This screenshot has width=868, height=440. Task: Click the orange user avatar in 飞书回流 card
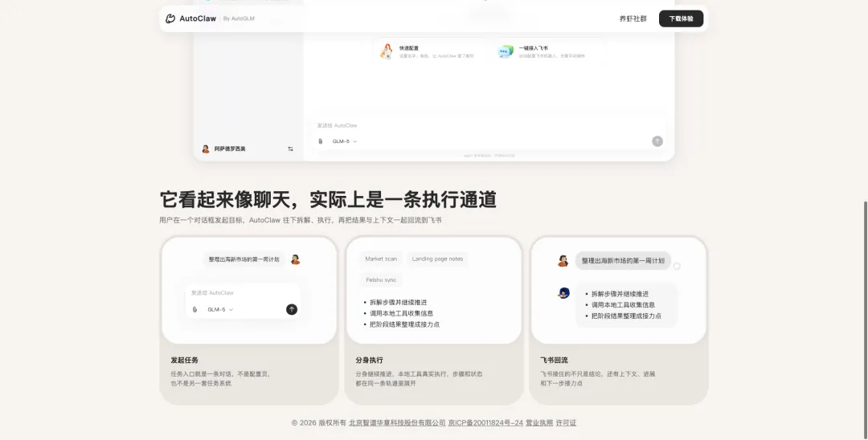(x=563, y=261)
